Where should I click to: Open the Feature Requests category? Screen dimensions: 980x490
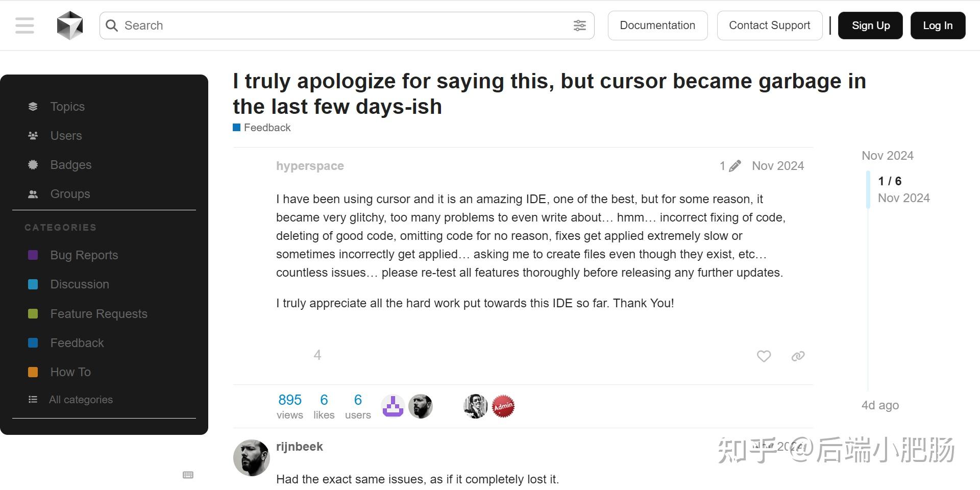[x=99, y=313]
